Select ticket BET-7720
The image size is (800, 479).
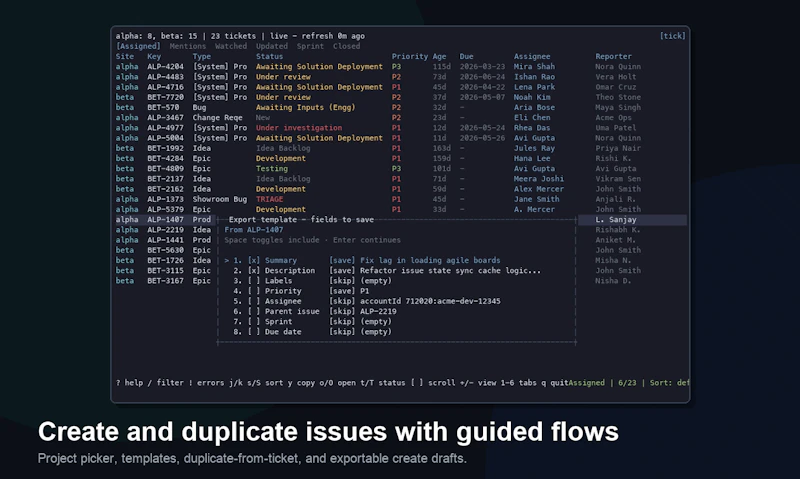click(165, 97)
